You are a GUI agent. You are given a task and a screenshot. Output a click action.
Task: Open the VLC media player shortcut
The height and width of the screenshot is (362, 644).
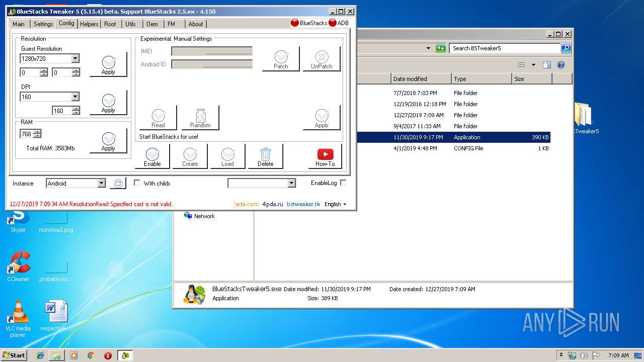click(x=18, y=319)
